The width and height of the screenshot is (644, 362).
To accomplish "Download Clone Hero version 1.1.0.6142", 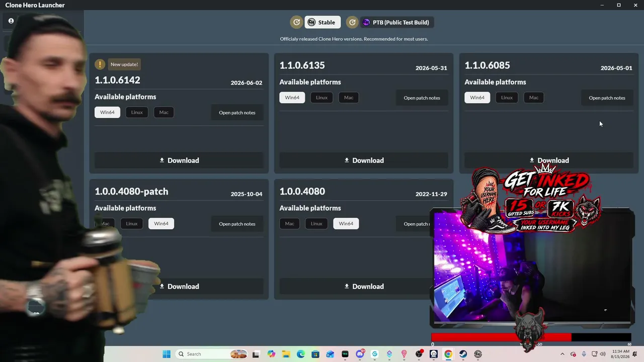I will pos(179,160).
